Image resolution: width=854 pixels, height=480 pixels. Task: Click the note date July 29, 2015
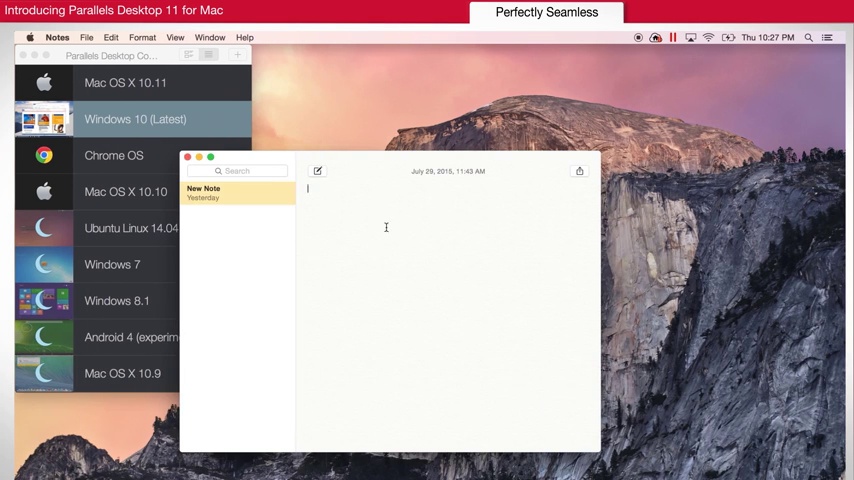click(448, 171)
